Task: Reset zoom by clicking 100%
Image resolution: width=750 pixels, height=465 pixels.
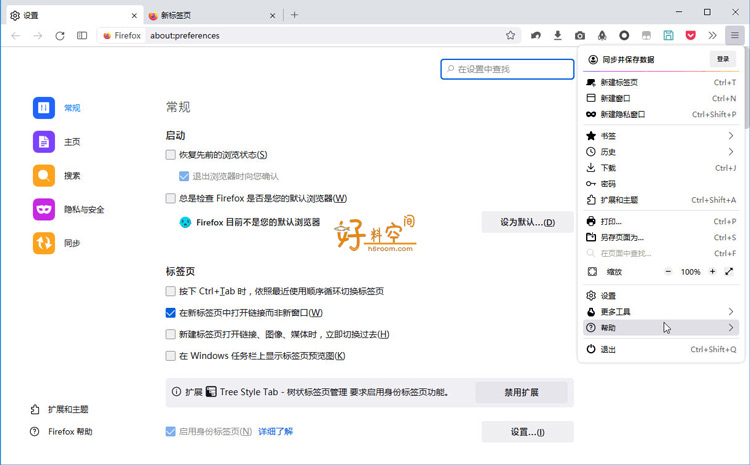Action: click(690, 272)
